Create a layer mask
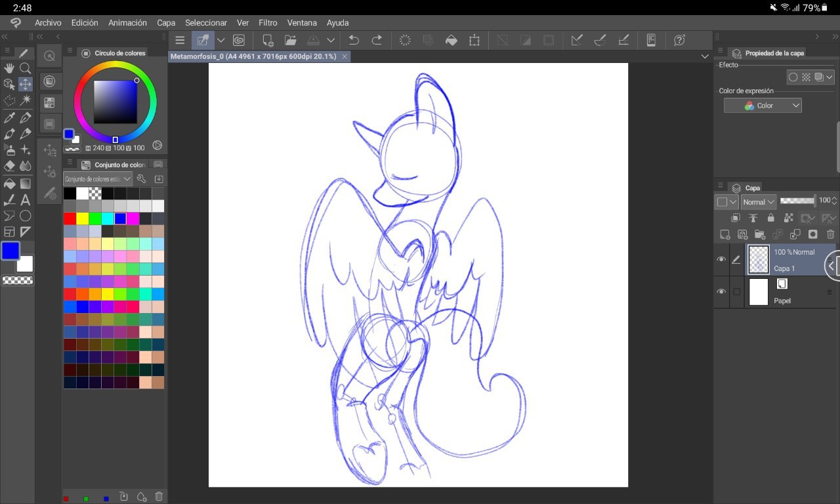 813,234
